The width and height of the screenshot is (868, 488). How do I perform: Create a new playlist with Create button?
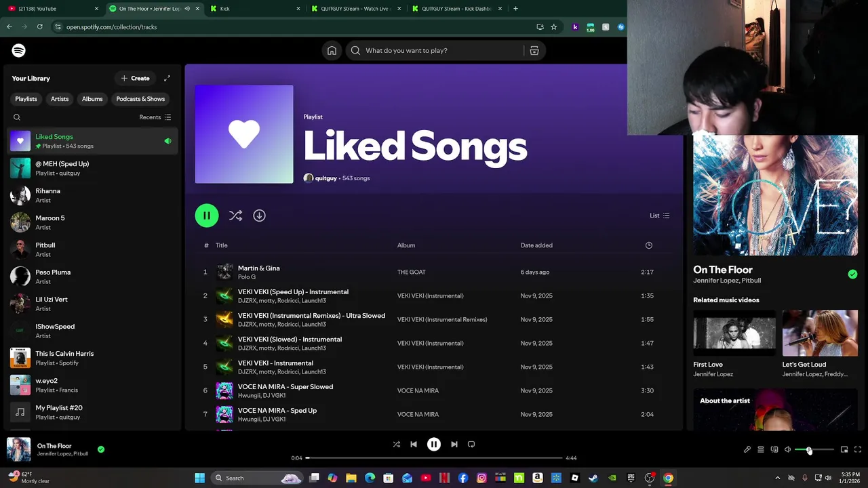click(x=135, y=79)
